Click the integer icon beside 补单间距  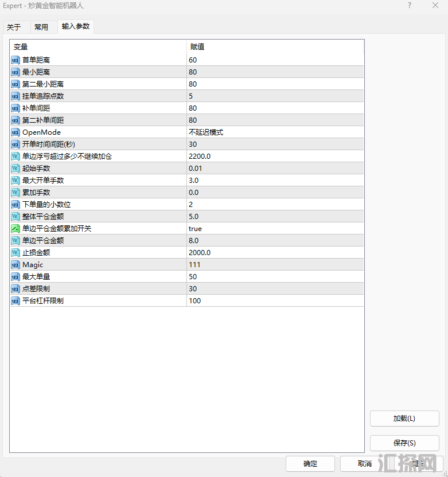[x=15, y=108]
